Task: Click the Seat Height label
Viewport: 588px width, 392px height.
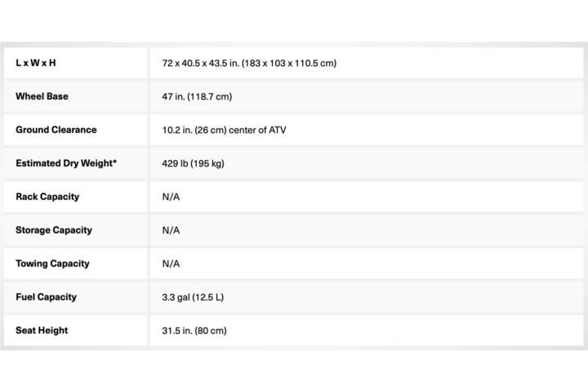Action: coord(42,330)
